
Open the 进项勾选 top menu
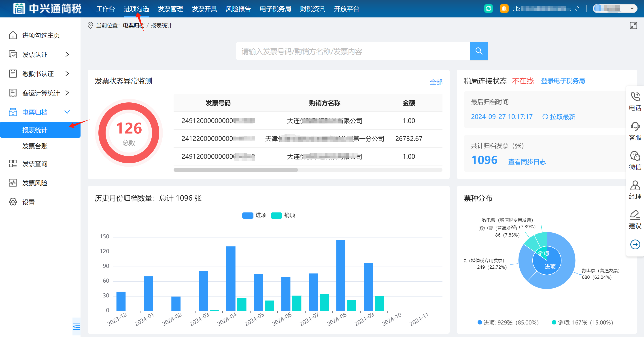[136, 9]
